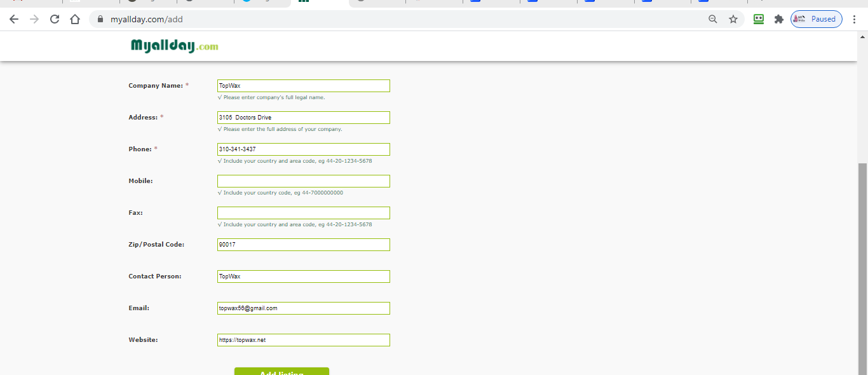Open the page zoom magnifier icon
The width and height of the screenshot is (868, 375).
pyautogui.click(x=713, y=19)
